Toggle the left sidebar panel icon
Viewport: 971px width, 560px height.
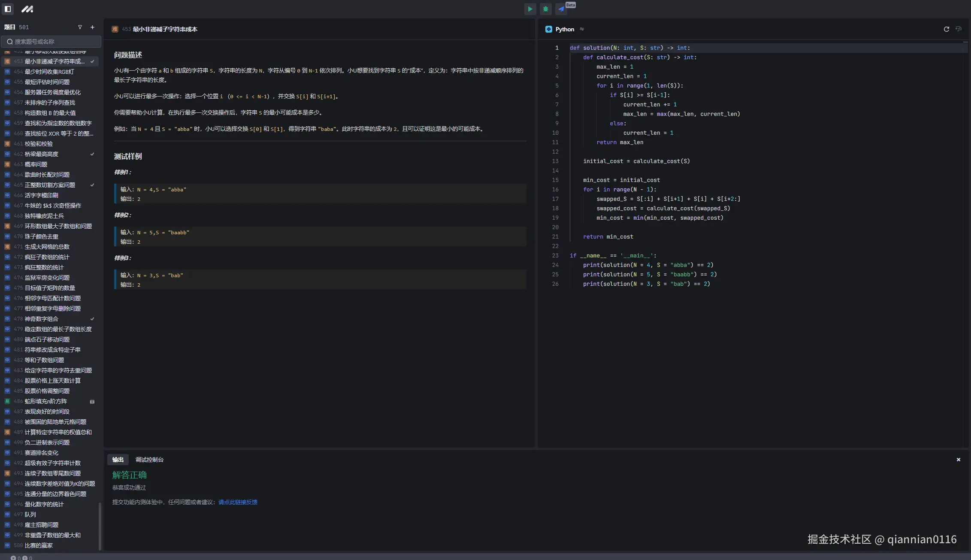pyautogui.click(x=8, y=9)
